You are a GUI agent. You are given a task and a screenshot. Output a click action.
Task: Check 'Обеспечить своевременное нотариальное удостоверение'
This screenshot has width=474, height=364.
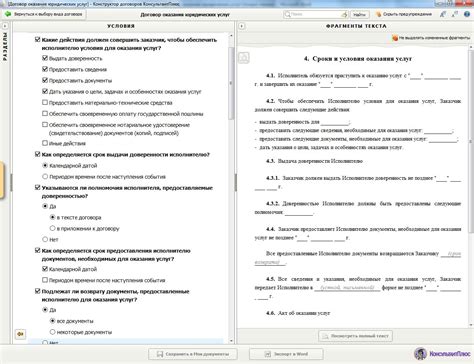(45, 125)
